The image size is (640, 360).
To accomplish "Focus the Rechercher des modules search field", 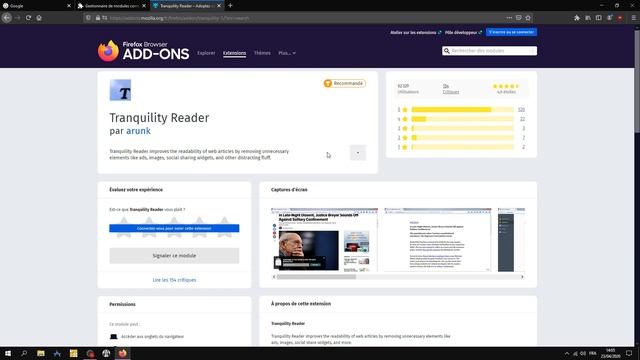I will pyautogui.click(x=489, y=51).
